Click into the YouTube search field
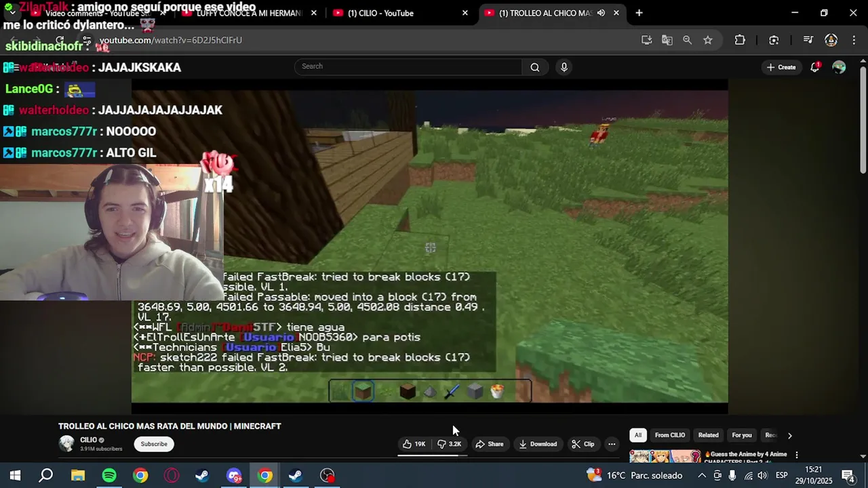 (x=408, y=66)
